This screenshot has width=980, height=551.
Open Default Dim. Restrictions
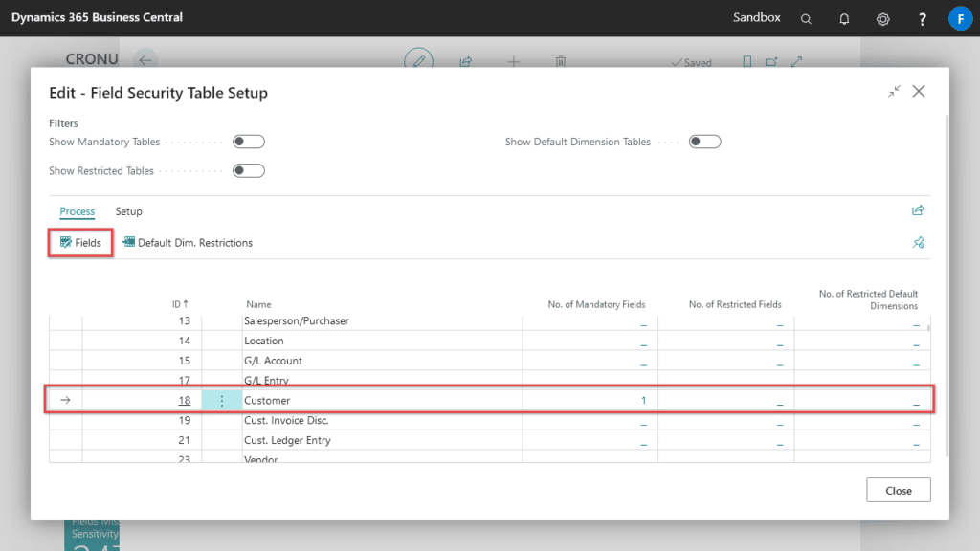tap(188, 243)
